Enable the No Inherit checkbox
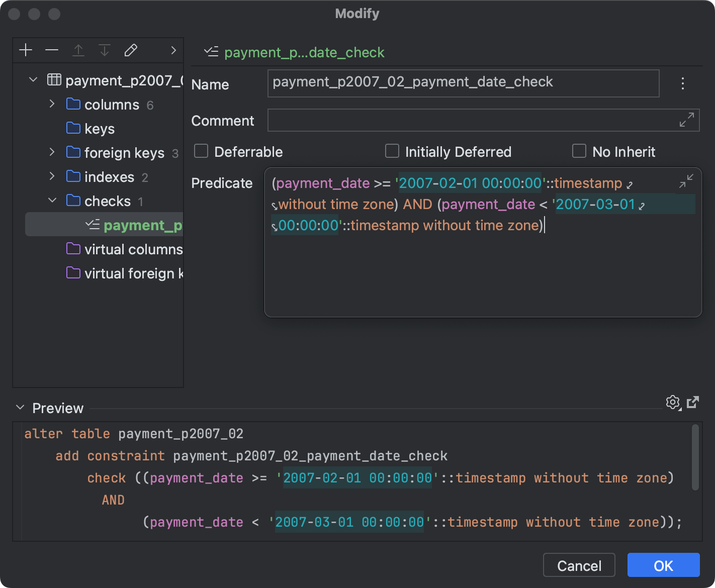The width and height of the screenshot is (715, 588). [x=579, y=151]
